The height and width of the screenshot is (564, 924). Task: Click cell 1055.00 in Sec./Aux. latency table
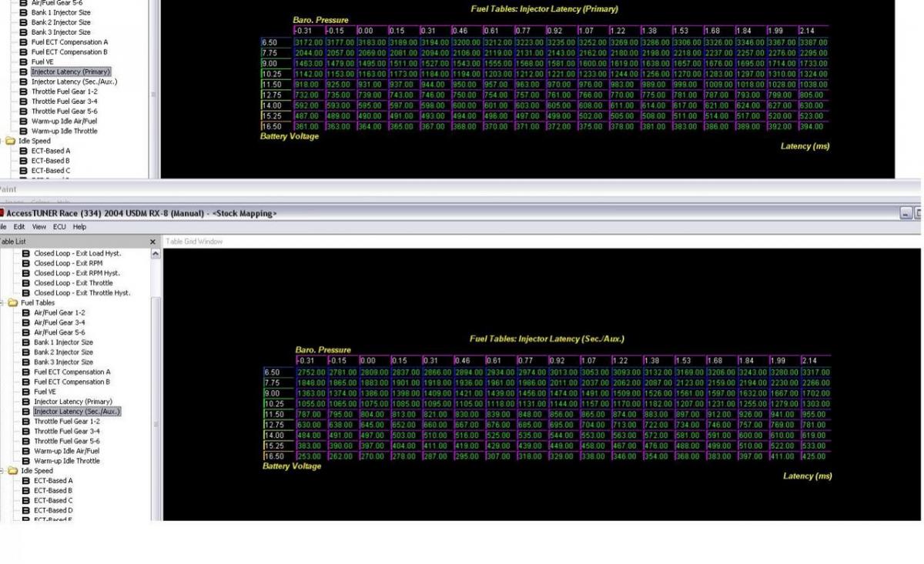click(x=312, y=404)
